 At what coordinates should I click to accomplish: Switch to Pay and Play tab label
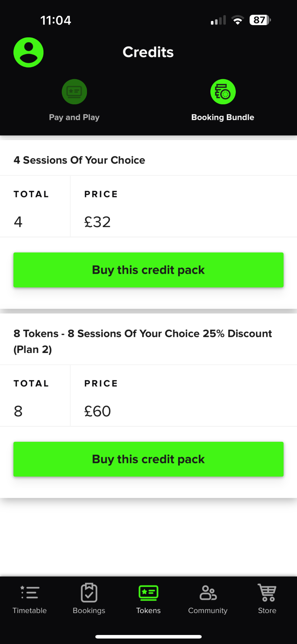(x=74, y=117)
